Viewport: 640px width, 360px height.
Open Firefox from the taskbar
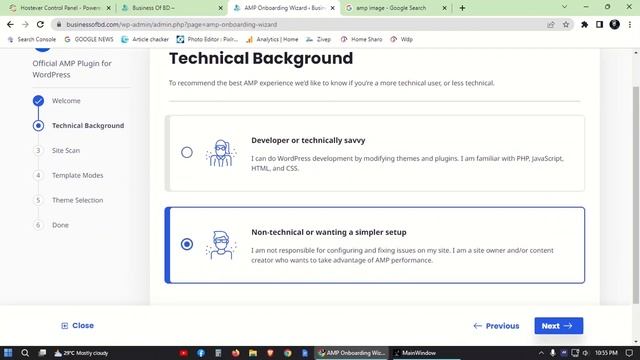[236, 353]
